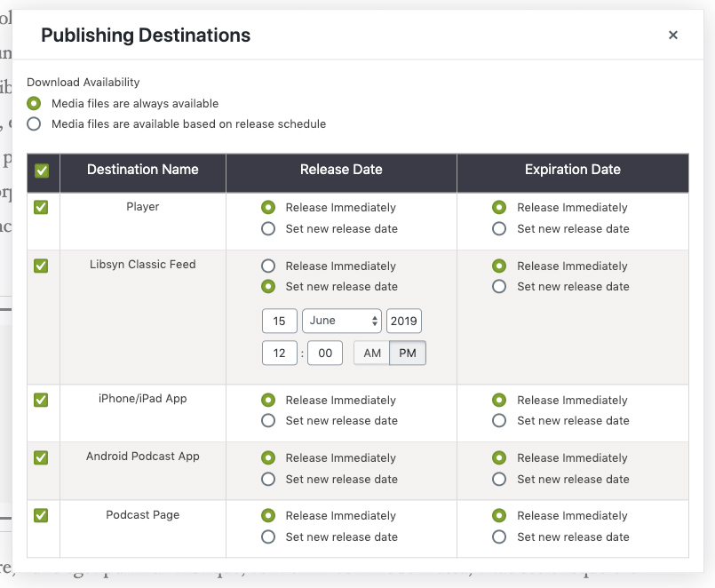Select Media files available based on release schedule
The image size is (715, 588).
pos(34,124)
